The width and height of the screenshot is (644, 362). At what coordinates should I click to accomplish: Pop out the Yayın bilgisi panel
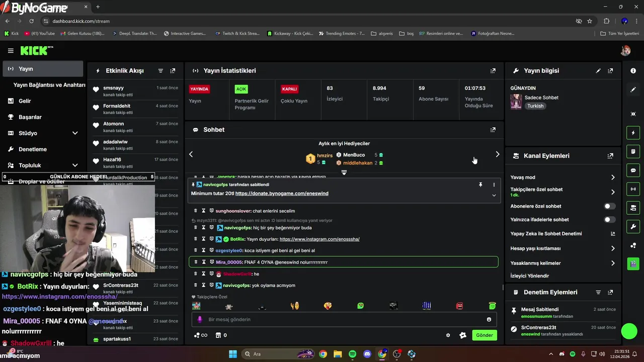(x=610, y=71)
